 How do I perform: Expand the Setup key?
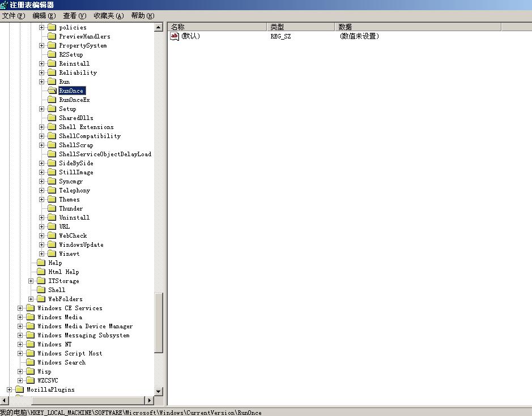tap(41, 109)
